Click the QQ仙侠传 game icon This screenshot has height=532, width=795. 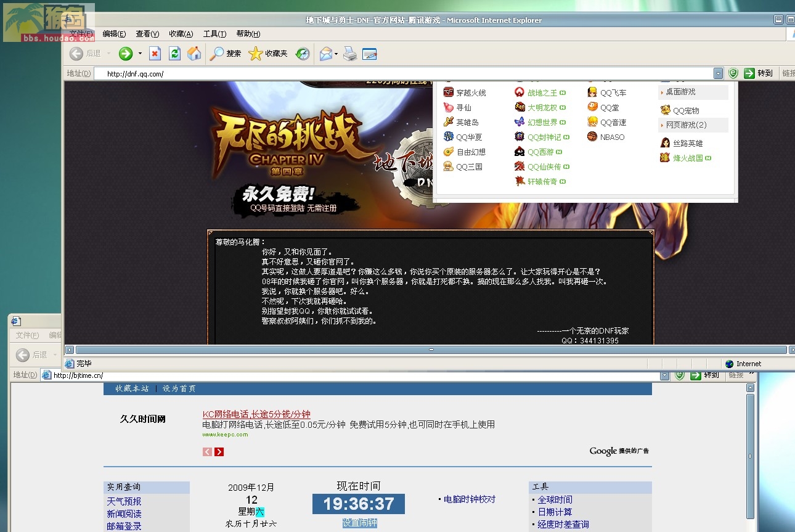[x=520, y=166]
